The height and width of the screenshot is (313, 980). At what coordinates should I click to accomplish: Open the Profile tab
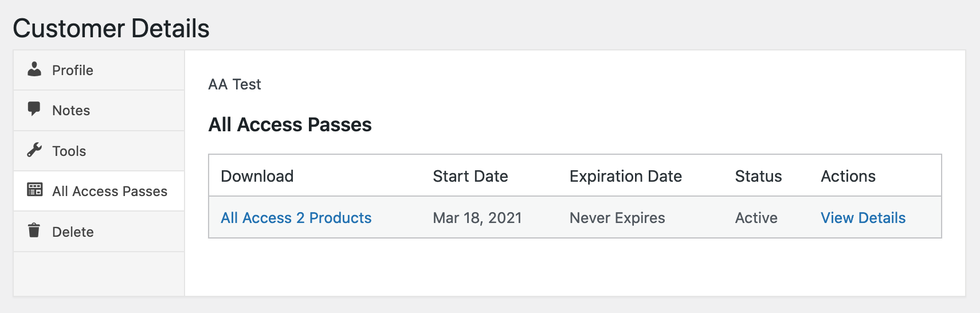[x=73, y=71]
